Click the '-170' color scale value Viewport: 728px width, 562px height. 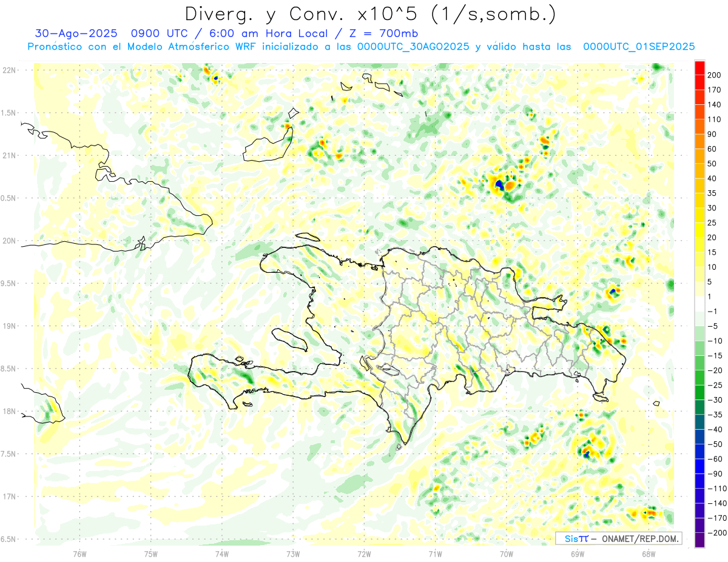[x=717, y=518]
